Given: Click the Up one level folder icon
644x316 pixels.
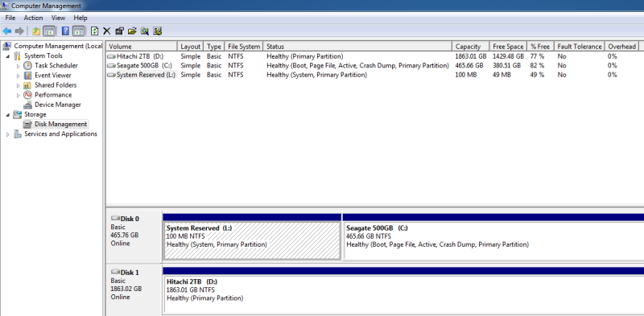Looking at the screenshot, I should tap(36, 31).
